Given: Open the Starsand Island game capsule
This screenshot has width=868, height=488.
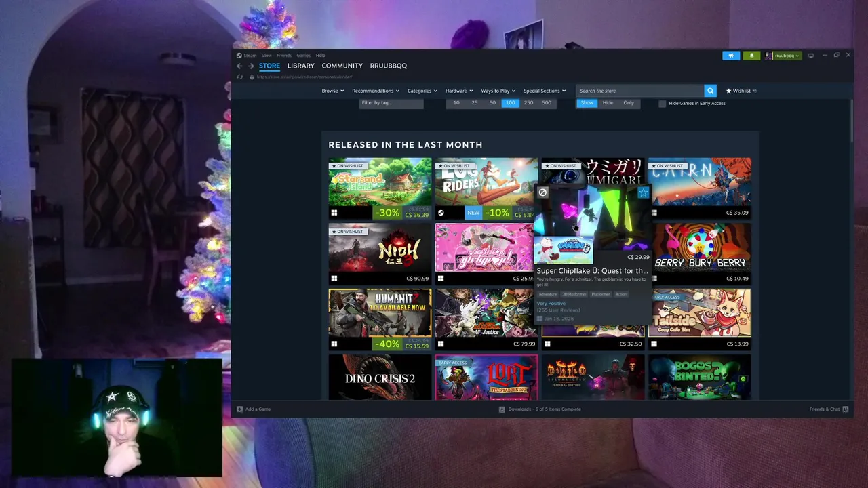Looking at the screenshot, I should pos(380,188).
